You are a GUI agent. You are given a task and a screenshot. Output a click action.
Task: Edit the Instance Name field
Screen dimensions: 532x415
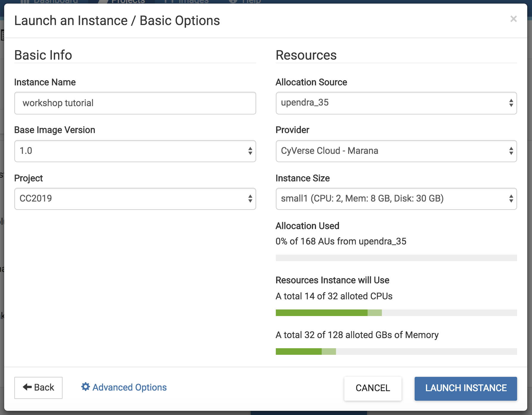(135, 103)
